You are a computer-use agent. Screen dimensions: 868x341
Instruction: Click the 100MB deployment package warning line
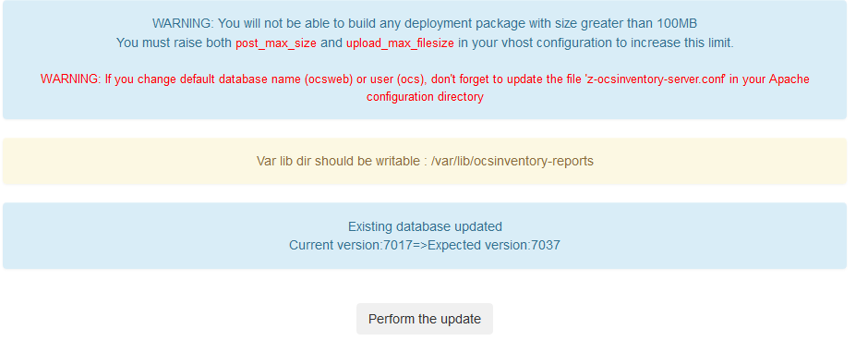tap(425, 24)
